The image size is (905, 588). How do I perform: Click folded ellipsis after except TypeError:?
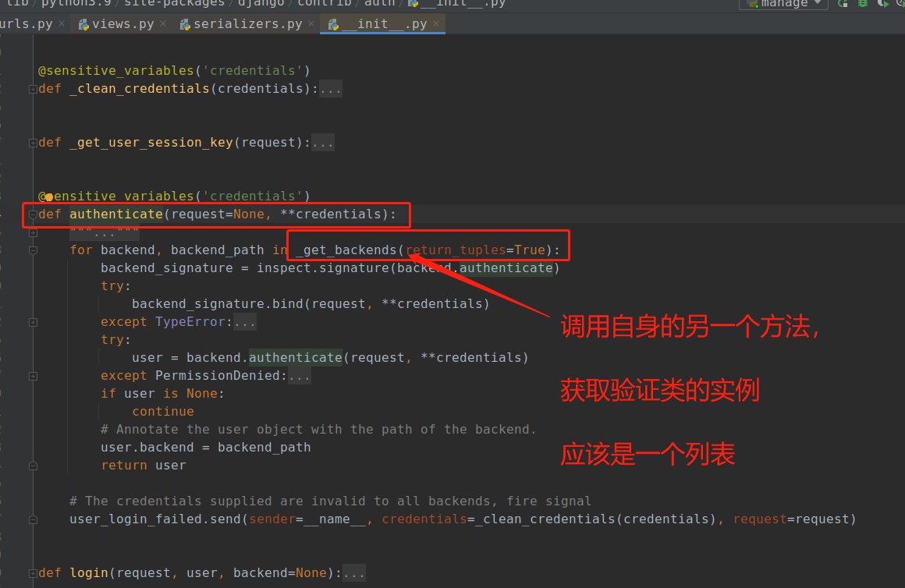click(245, 322)
